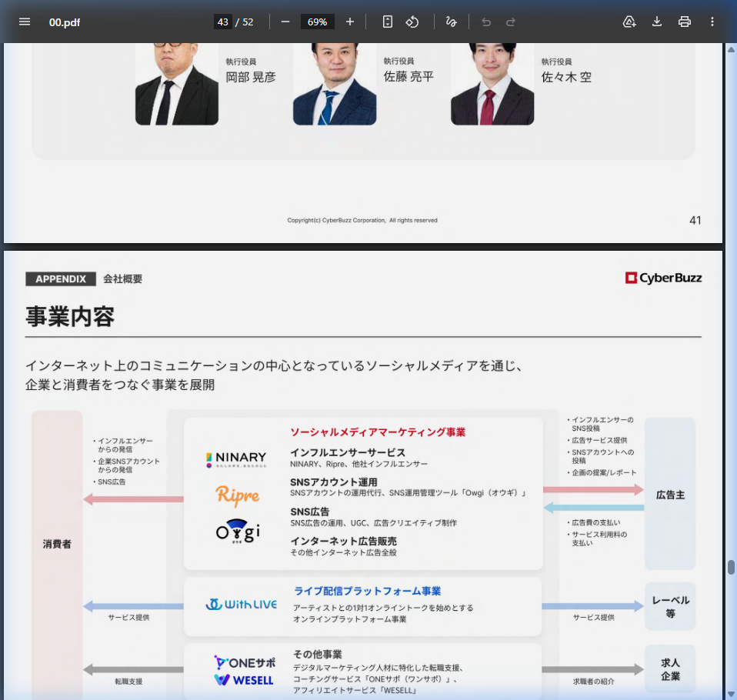Print the document
This screenshot has width=737, height=700.
pos(684,22)
